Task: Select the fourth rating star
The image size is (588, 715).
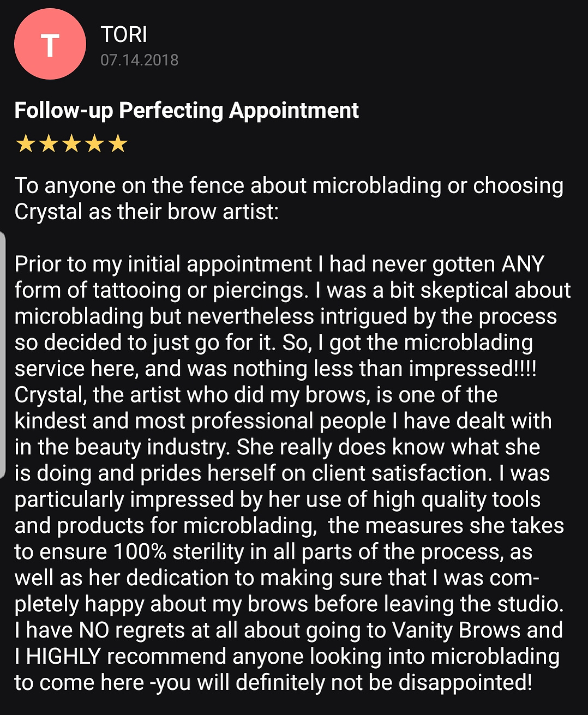Action: point(94,144)
